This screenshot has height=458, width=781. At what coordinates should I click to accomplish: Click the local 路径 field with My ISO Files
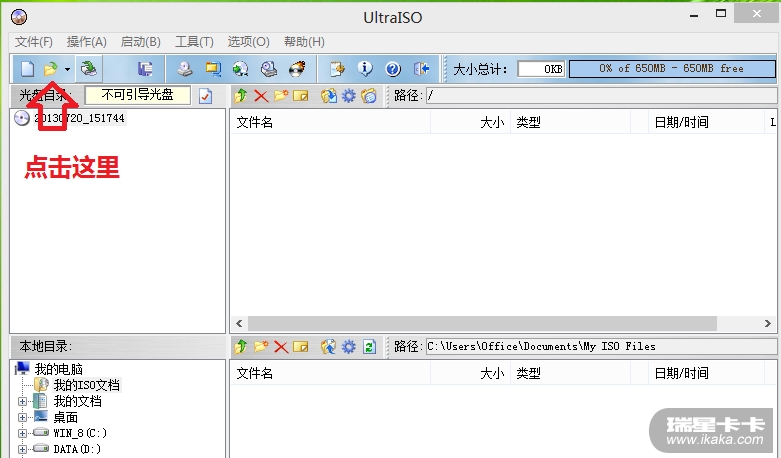pyautogui.click(x=601, y=346)
